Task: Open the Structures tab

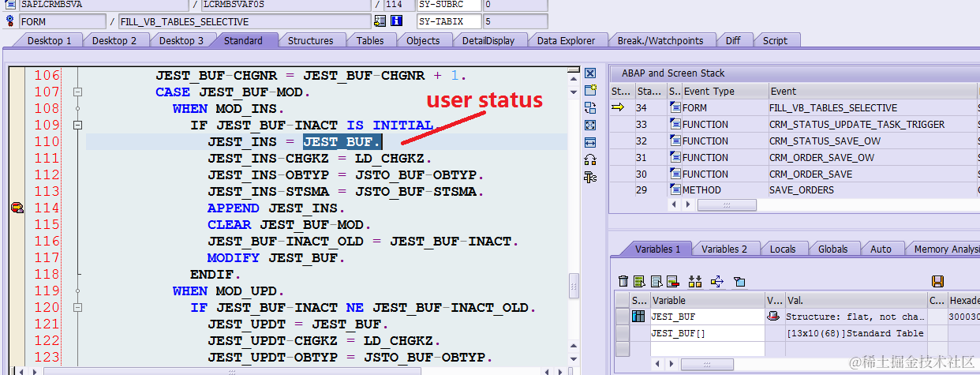Action: tap(310, 40)
